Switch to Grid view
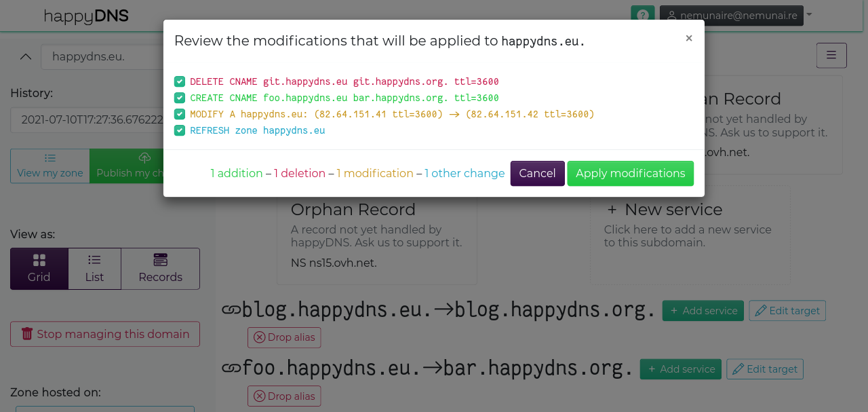The width and height of the screenshot is (868, 412). click(x=39, y=269)
